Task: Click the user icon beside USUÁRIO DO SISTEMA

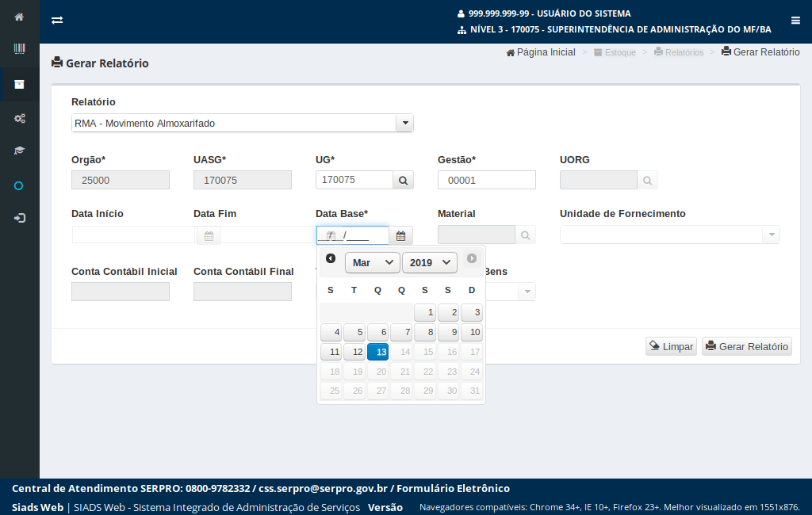Action: click(x=461, y=14)
